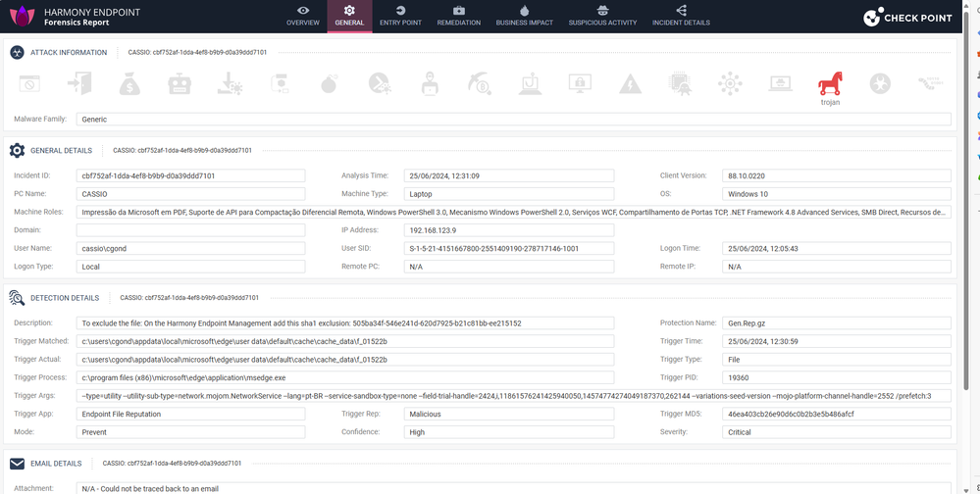Click the Harmony Endpoint logo icon

pyautogui.click(x=22, y=17)
